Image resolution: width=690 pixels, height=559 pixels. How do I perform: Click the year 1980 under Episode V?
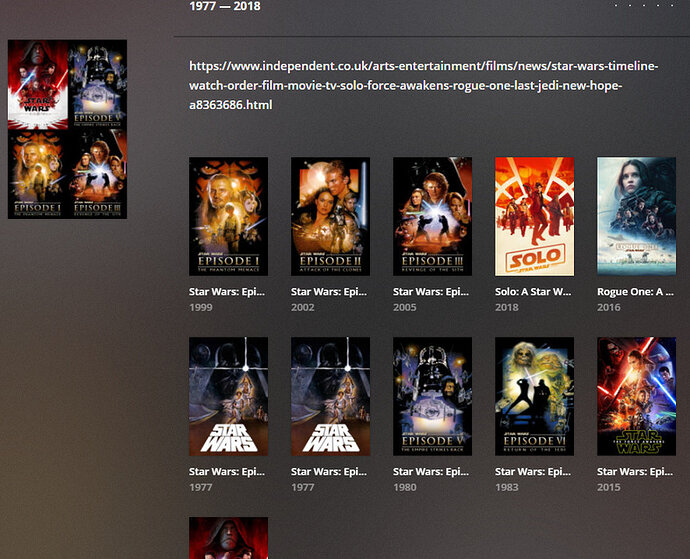pos(405,487)
